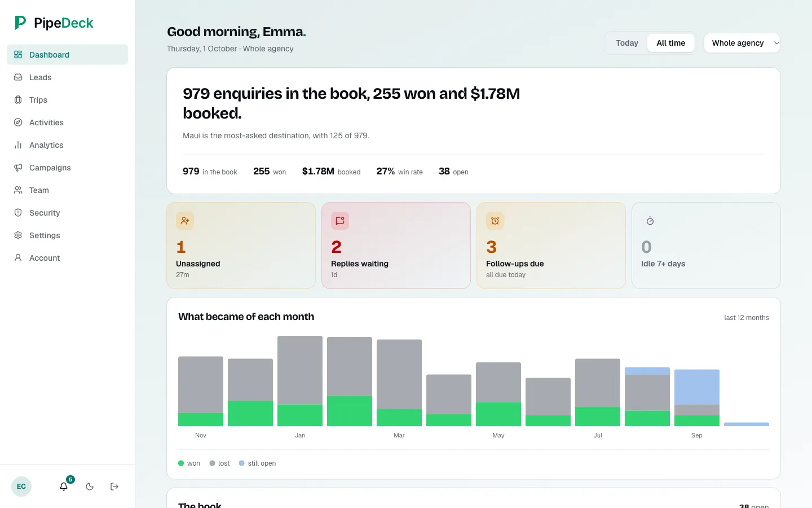
Task: Open the Unassigned card
Action: [x=241, y=246]
